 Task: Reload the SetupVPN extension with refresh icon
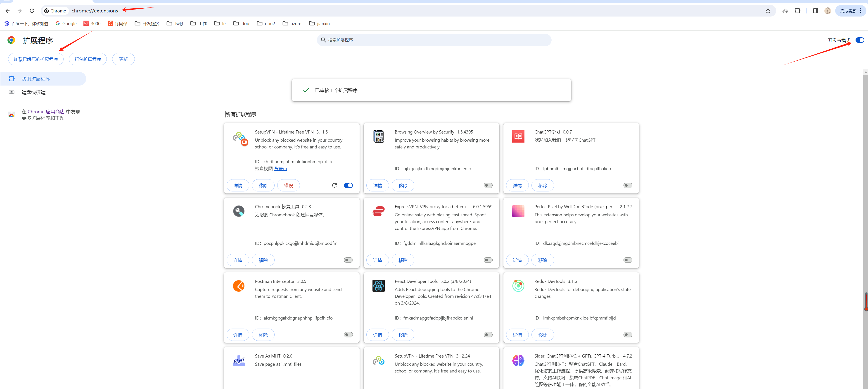point(334,185)
